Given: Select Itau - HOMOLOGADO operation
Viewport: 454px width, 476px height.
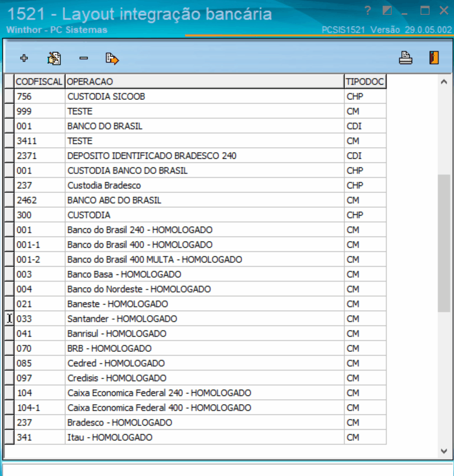Looking at the screenshot, I should click(205, 437).
